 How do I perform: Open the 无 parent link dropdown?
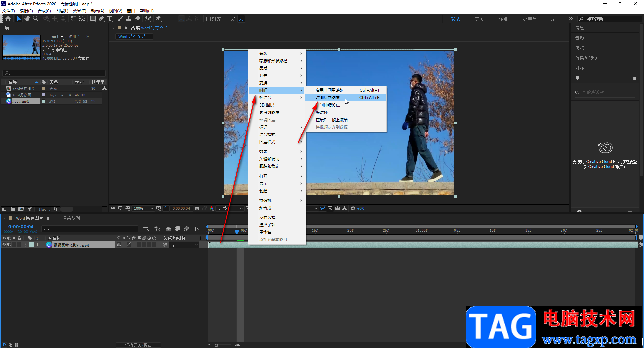[x=184, y=245]
